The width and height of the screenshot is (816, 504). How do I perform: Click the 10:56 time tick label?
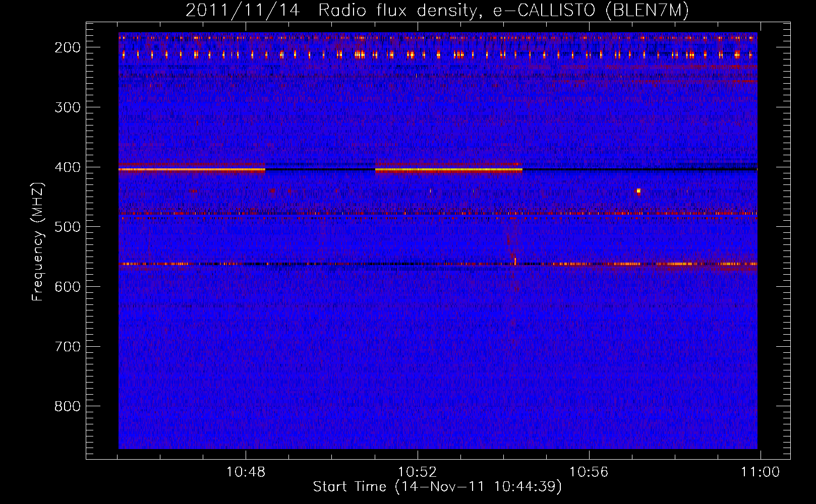click(x=589, y=472)
